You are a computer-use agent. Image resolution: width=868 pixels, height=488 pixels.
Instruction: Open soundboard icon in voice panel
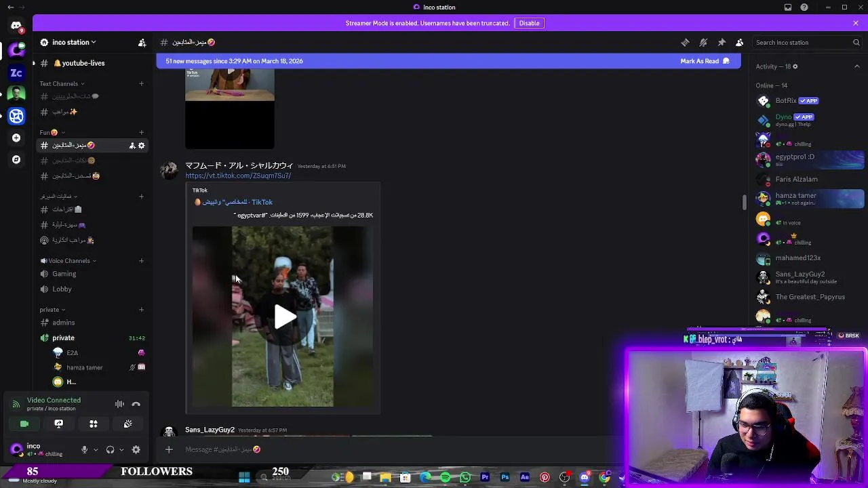(127, 424)
